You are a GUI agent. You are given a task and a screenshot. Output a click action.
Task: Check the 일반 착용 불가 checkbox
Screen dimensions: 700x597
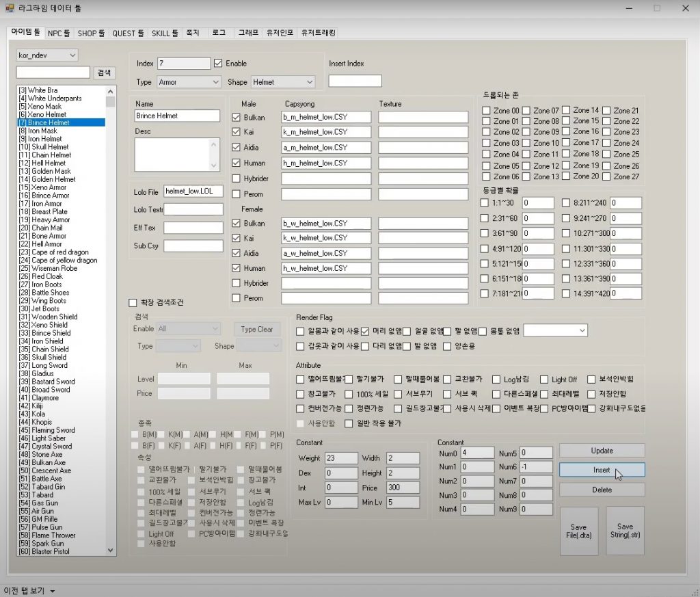click(x=349, y=423)
